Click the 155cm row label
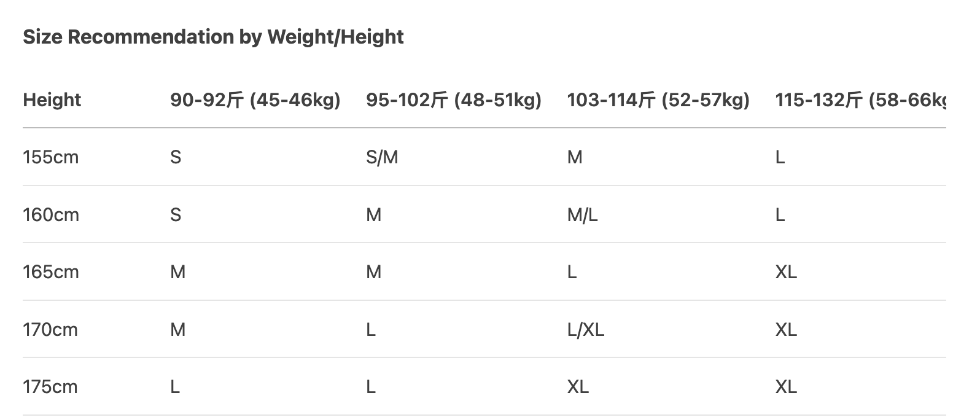The image size is (980, 420). (x=51, y=157)
